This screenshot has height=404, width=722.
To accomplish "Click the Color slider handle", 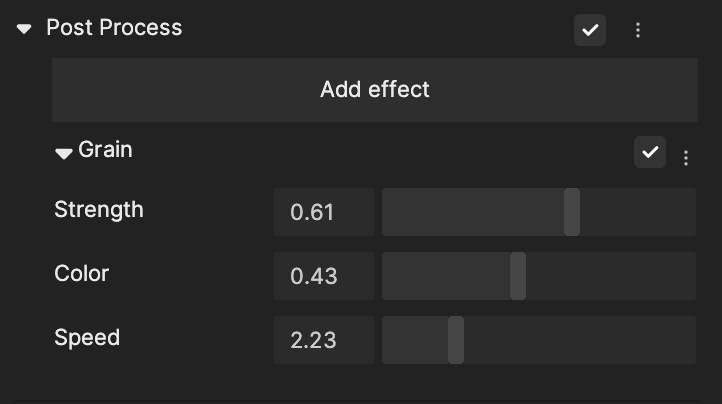I will 518,276.
